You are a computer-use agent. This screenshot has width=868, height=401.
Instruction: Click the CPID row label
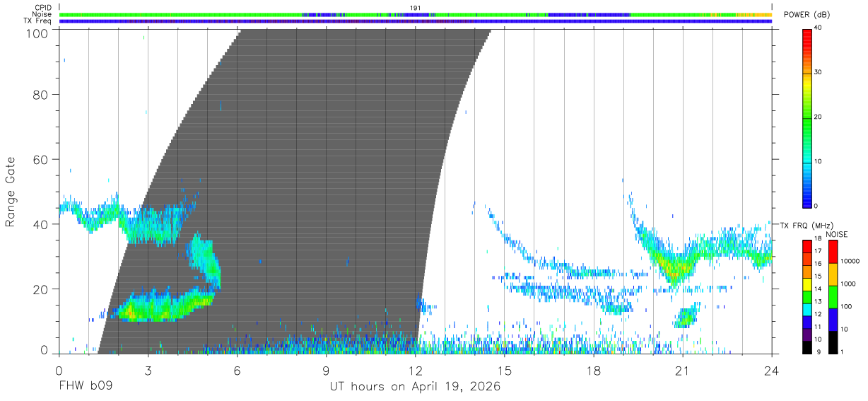click(43, 8)
